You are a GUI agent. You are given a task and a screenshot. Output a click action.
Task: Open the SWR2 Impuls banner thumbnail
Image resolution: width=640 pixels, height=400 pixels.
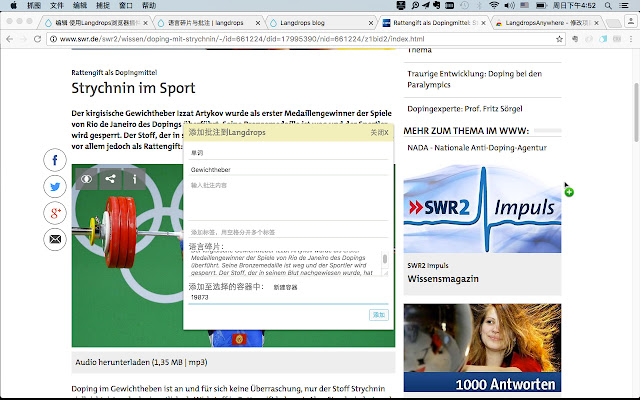pyautogui.click(x=482, y=209)
